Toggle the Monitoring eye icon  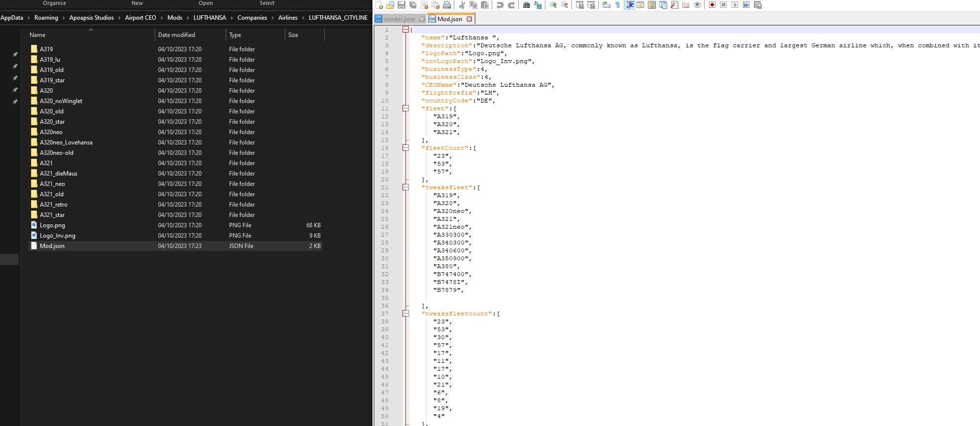[x=697, y=5]
